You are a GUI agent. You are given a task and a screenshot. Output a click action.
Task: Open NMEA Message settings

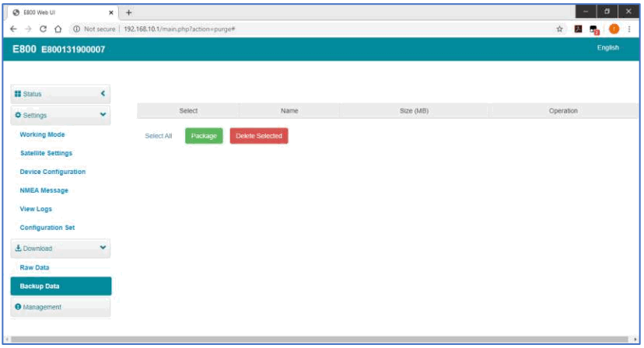[x=44, y=190]
